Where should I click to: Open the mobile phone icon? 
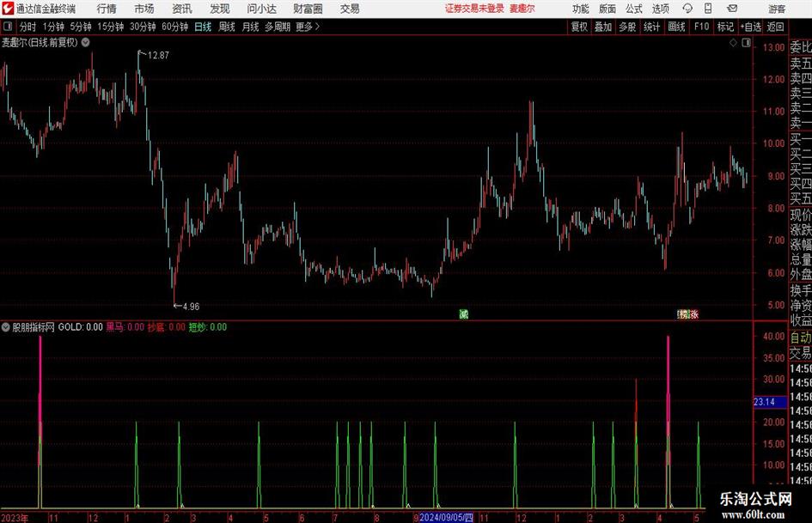pos(708,9)
